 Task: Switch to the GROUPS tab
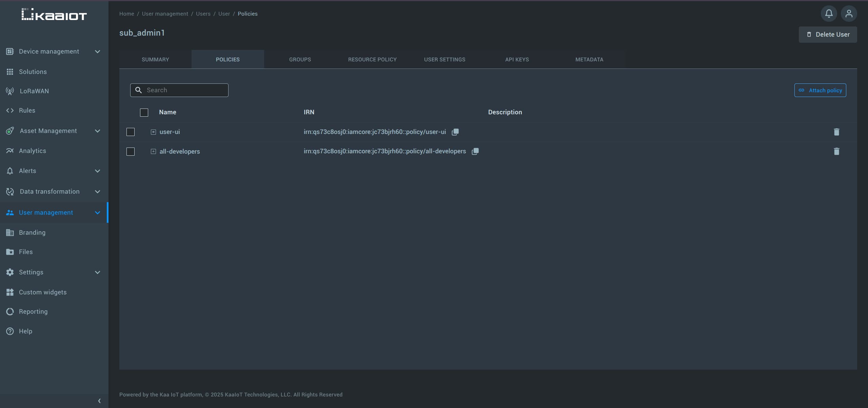[300, 59]
